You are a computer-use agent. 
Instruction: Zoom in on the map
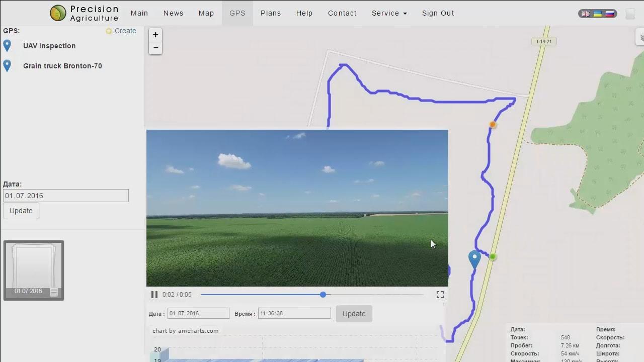coord(155,35)
